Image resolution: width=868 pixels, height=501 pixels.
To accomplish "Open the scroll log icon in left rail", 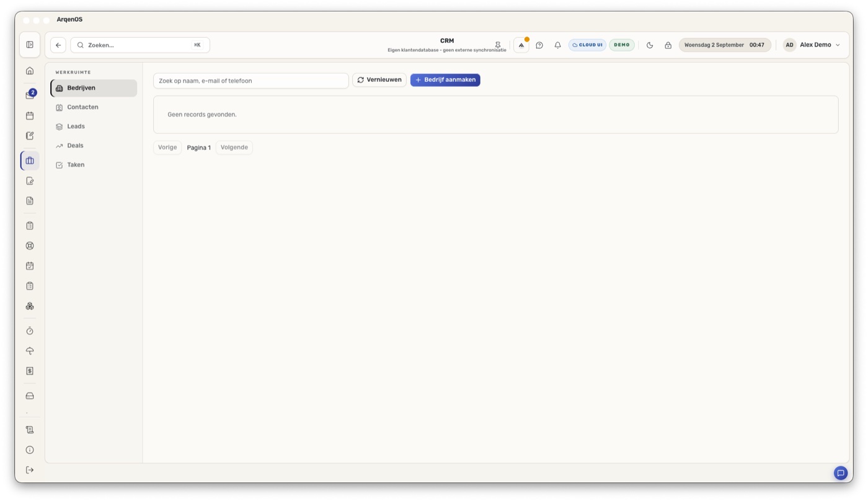I will 30,430.
